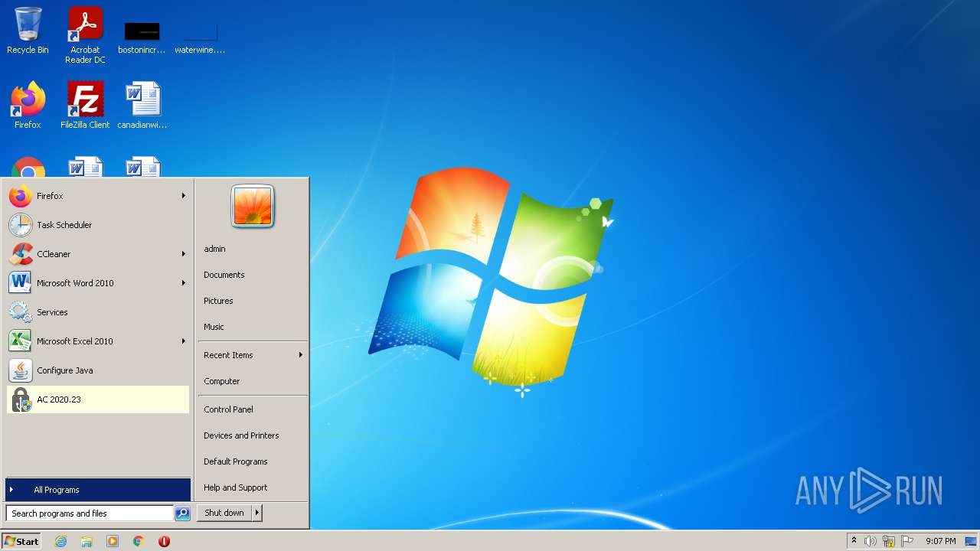Click the Task Scheduler clock icon
980x551 pixels.
point(21,225)
